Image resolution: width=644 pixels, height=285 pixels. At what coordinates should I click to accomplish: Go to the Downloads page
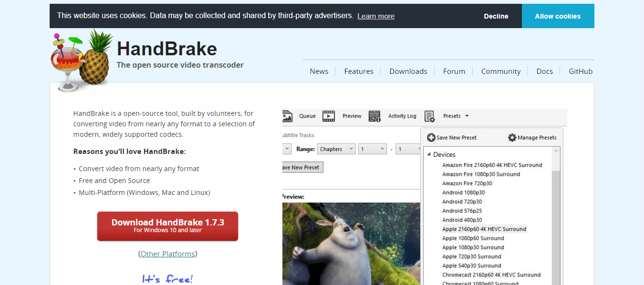(408, 71)
